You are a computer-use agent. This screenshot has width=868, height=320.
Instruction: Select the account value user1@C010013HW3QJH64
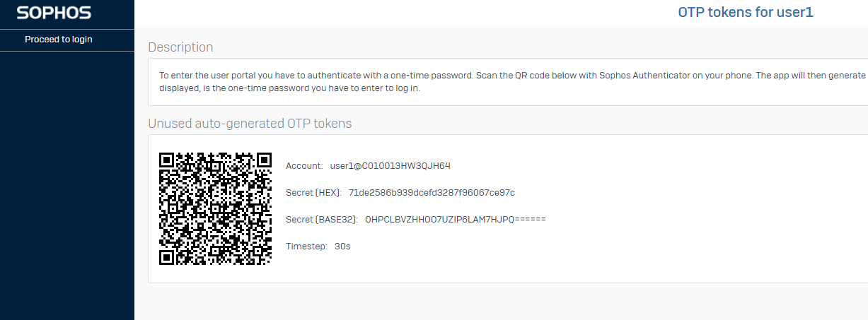[390, 166]
